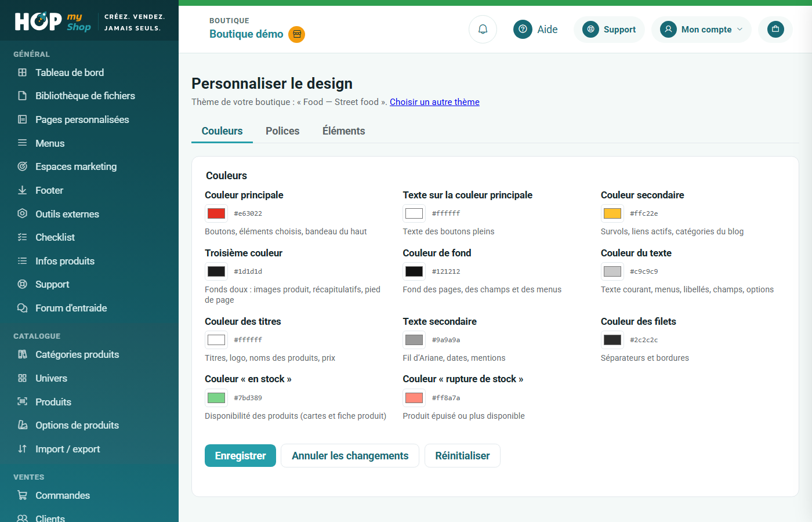Open Produits in the sidebar menu
This screenshot has height=522, width=812.
pyautogui.click(x=53, y=402)
